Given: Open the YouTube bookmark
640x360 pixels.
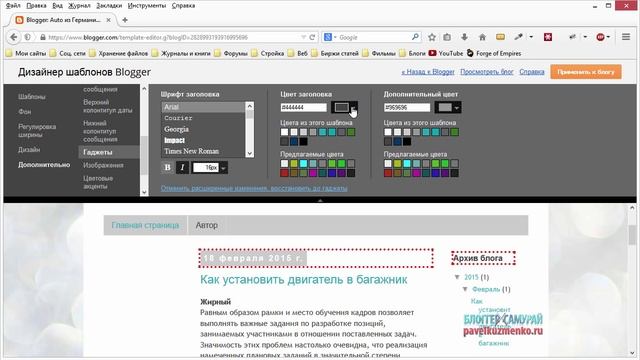Looking at the screenshot, I should [x=446, y=53].
